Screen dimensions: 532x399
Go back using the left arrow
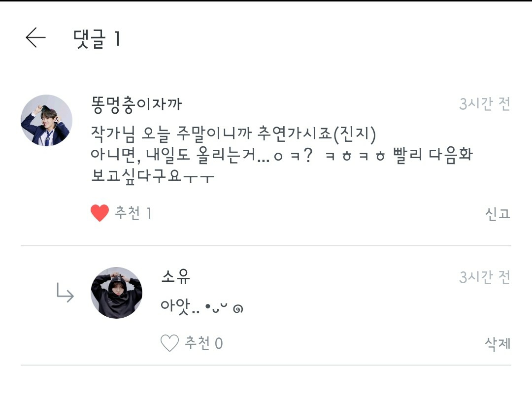point(35,38)
